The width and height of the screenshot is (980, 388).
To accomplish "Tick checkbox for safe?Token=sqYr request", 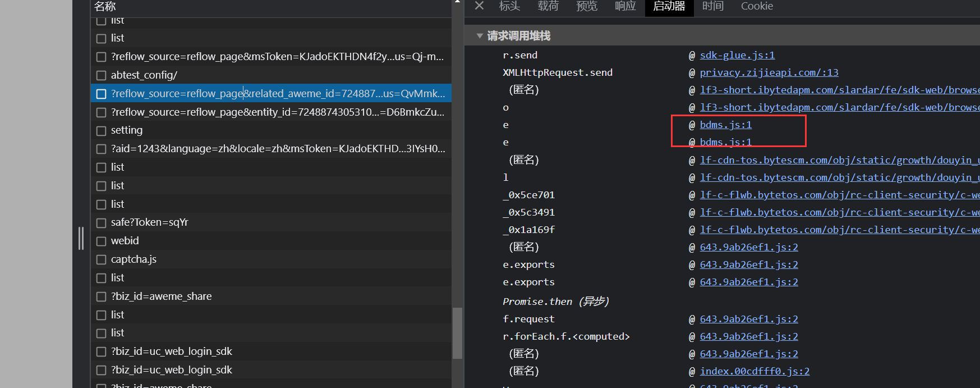I will click(x=102, y=223).
